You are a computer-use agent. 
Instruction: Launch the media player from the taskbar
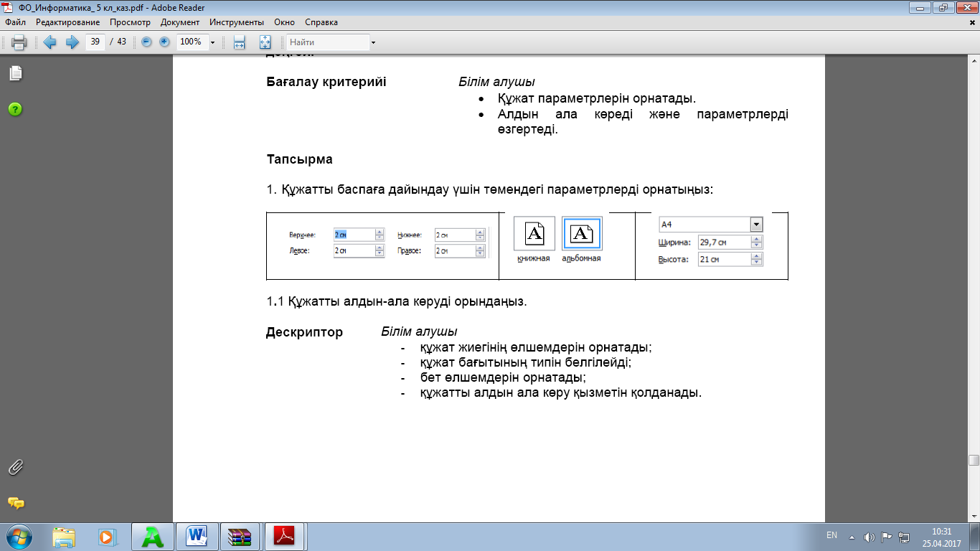tap(107, 536)
